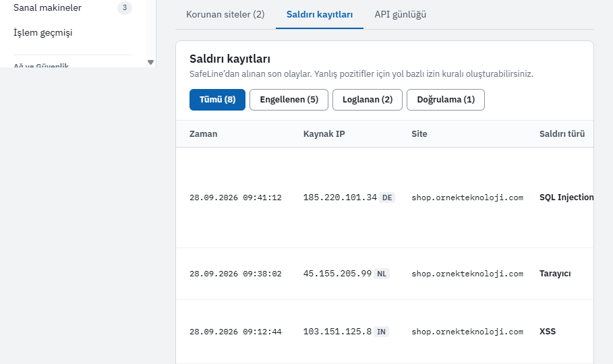Screen dimensions: 613x364
Task: Filter by Engellenen (5)
Action: pos(289,100)
